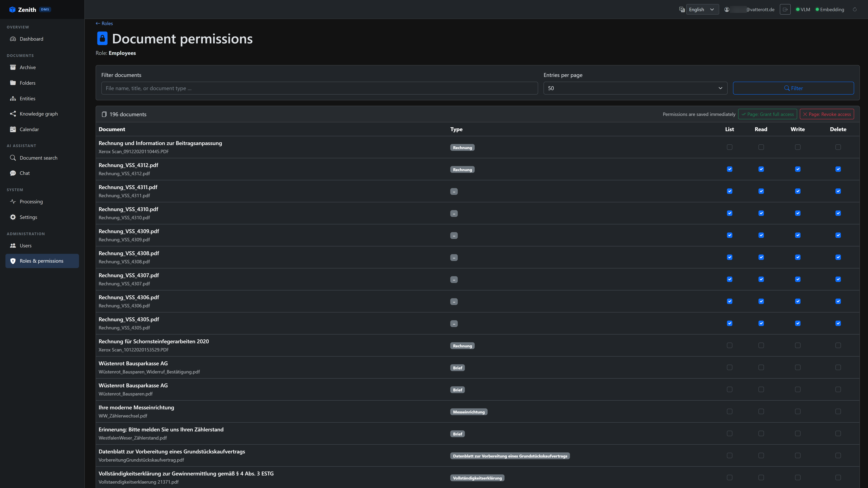Screen dimensions: 868x488
Task: Enable Write for Ihre moderne Messeinrichtung
Action: 798,412
